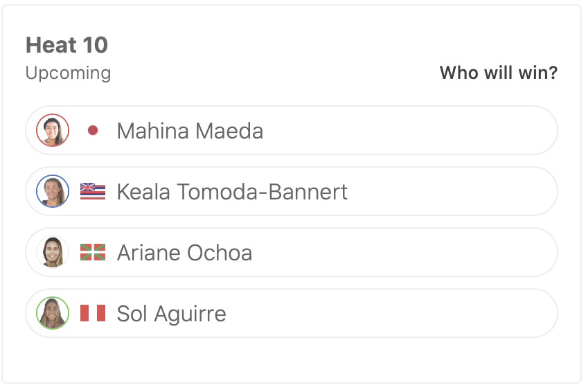Image resolution: width=586 pixels, height=392 pixels.
Task: Click the Upcoming status text
Action: 68,73
